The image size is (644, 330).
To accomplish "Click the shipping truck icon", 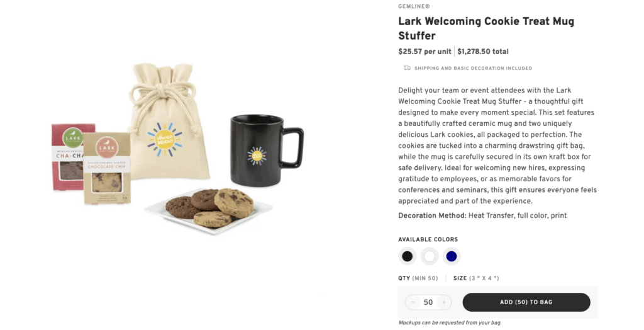I will point(407,68).
